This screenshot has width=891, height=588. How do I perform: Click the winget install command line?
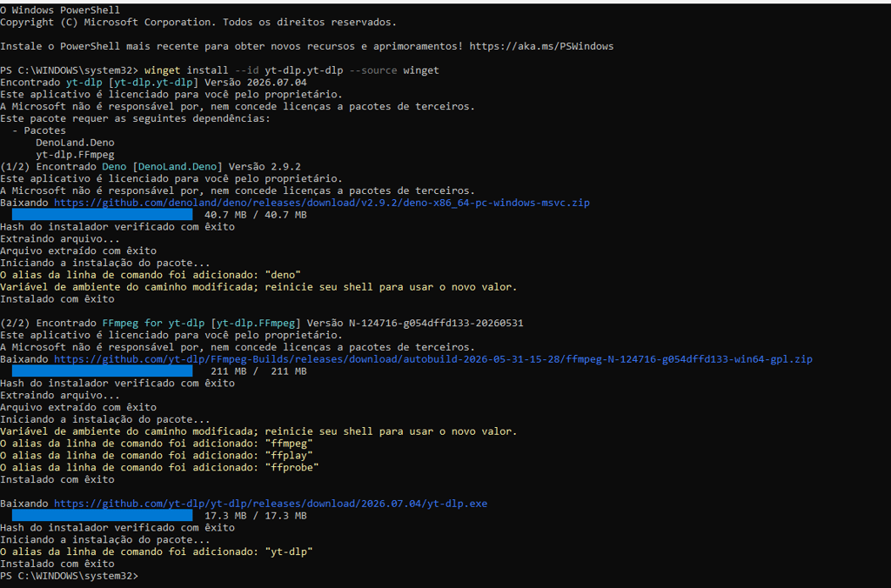point(291,70)
